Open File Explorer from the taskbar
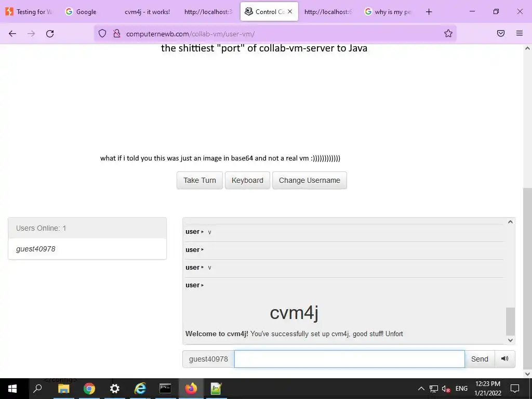The height and width of the screenshot is (399, 532). [63, 389]
